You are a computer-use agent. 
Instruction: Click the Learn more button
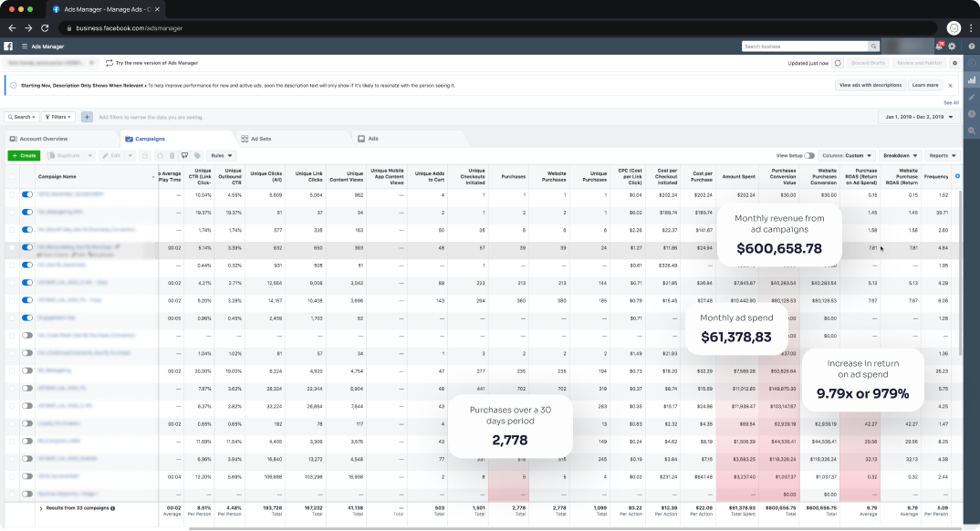(924, 85)
